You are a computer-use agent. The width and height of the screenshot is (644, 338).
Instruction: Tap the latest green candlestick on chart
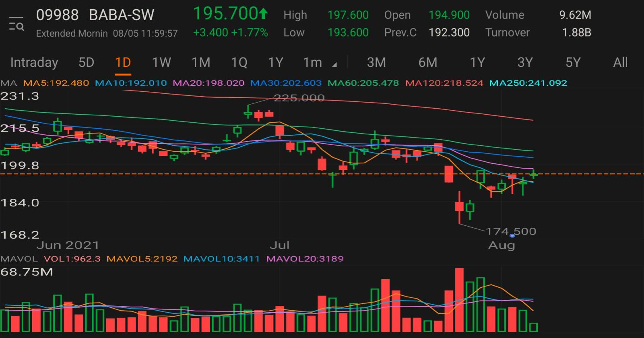tap(534, 174)
